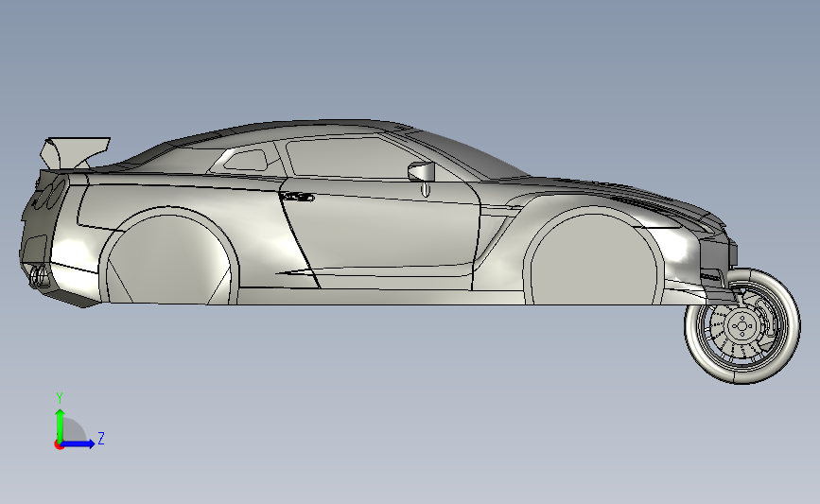The height and width of the screenshot is (504, 820).
Task: Select the rear wheel arch opening
Action: point(171,258)
